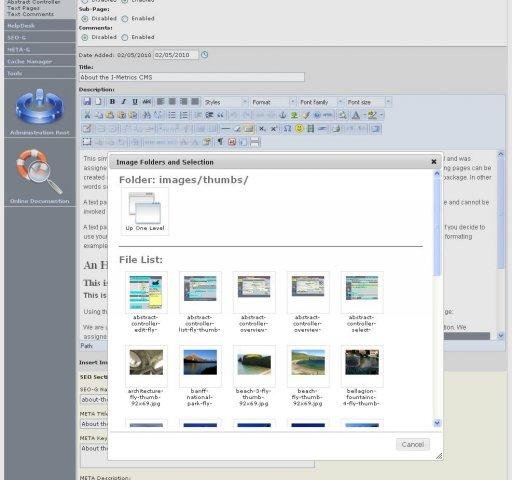Image resolution: width=512 pixels, height=480 pixels.
Task: Toggle underline formatting
Action: coord(135,102)
